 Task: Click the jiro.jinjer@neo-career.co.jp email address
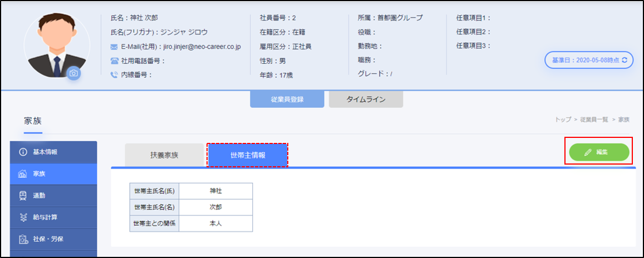point(201,47)
